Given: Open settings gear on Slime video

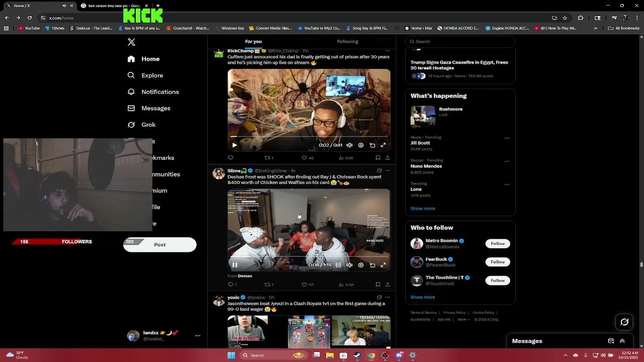Looking at the screenshot, I should point(361,265).
